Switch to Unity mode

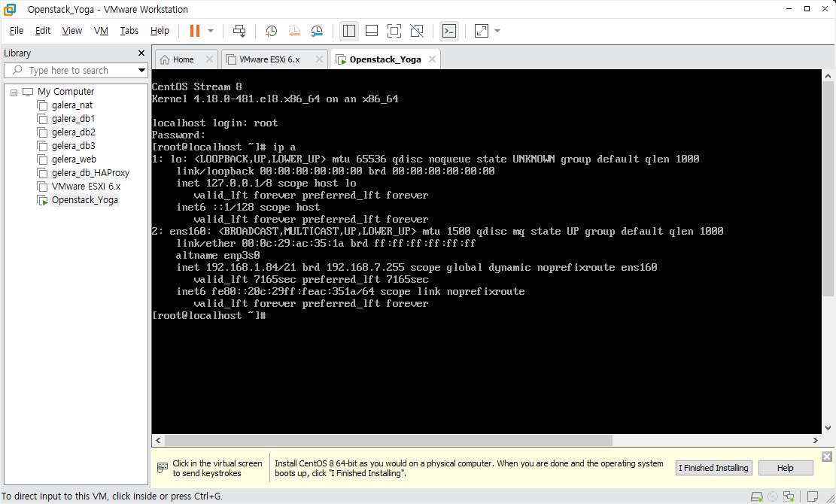(x=417, y=31)
